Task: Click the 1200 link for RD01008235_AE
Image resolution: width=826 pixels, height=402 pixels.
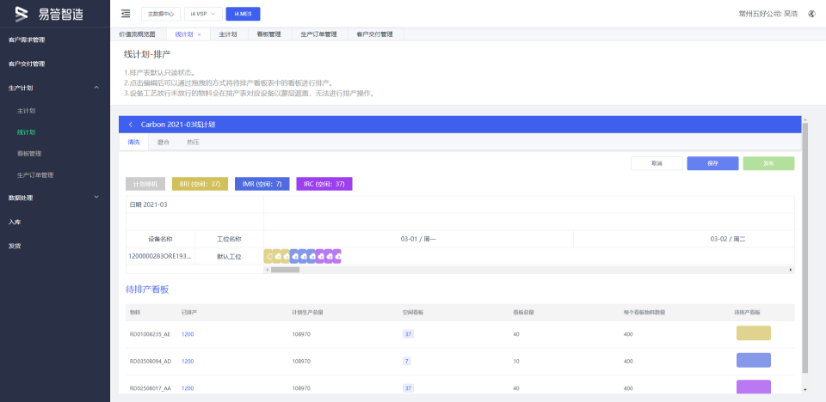Action: pyautogui.click(x=188, y=334)
